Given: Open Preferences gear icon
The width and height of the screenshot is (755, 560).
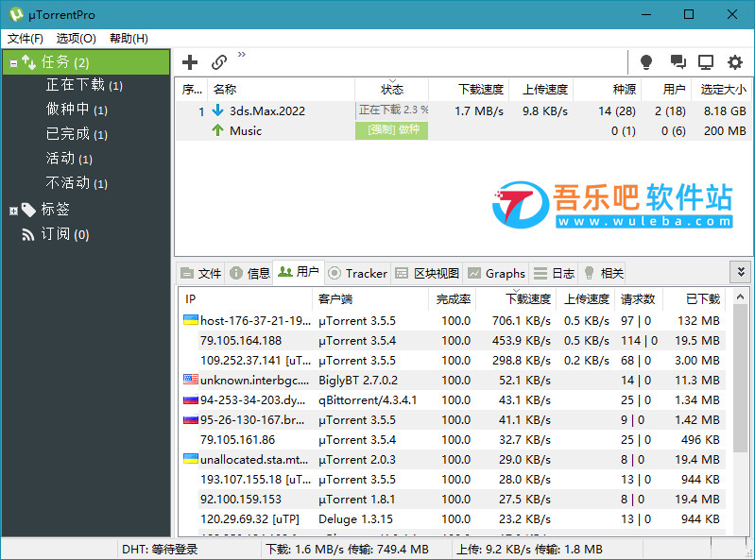Looking at the screenshot, I should coord(735,62).
